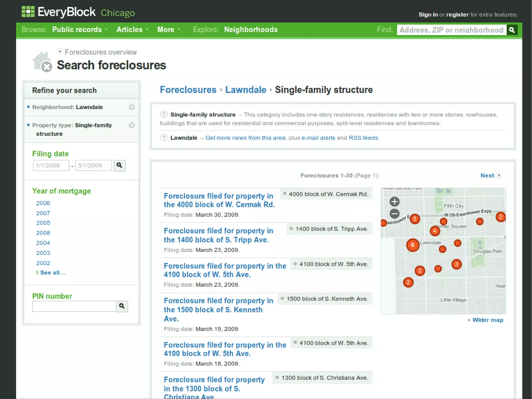
Task: Click the search icon in Find bar
Action: coord(512,30)
